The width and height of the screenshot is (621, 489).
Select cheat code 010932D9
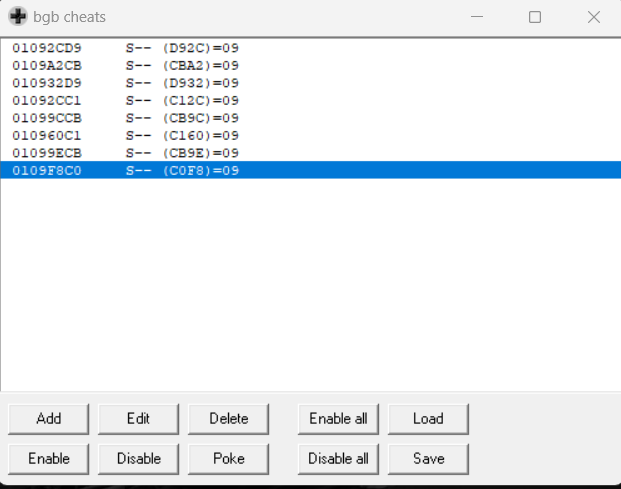(x=47, y=83)
